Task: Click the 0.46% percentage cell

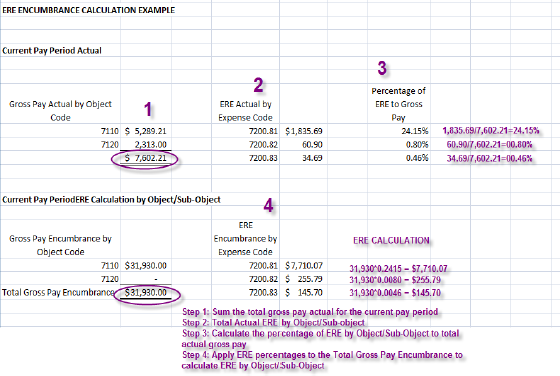Action: click(x=417, y=158)
